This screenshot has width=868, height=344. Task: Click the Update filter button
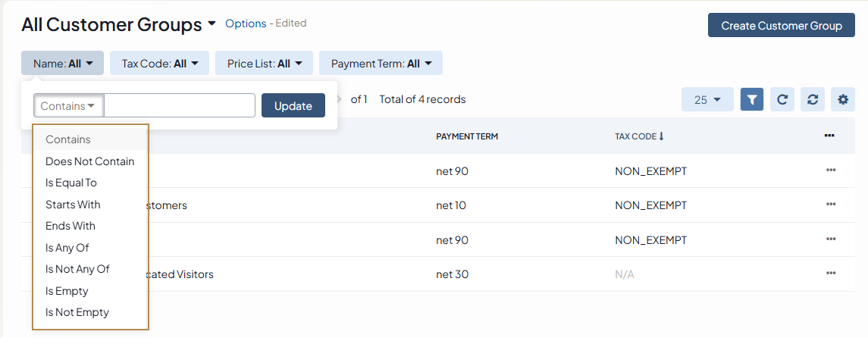[293, 106]
